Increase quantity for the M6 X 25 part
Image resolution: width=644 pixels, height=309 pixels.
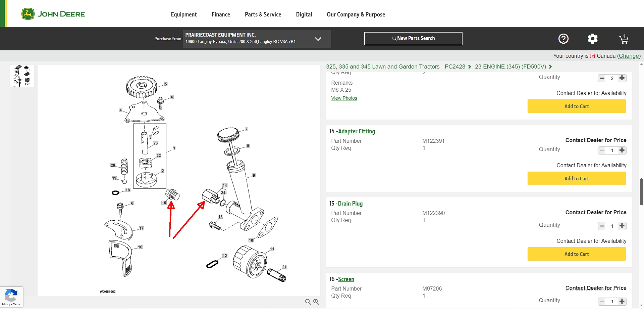[622, 78]
